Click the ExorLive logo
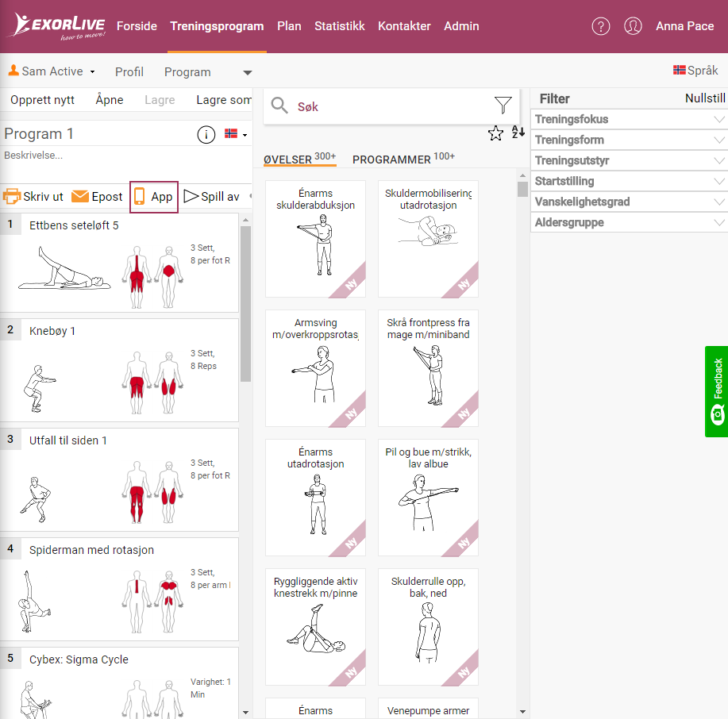The height and width of the screenshot is (719, 728). pyautogui.click(x=58, y=26)
